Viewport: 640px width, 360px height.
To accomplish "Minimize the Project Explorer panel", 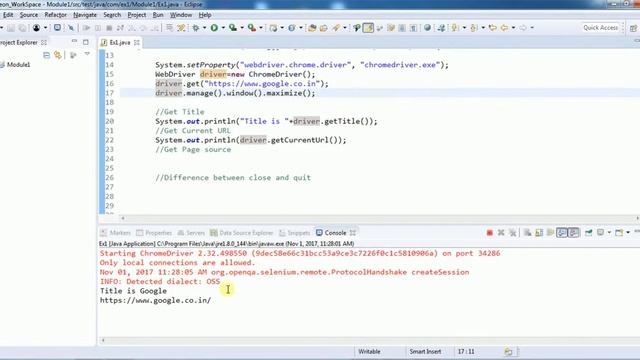I will [x=74, y=42].
